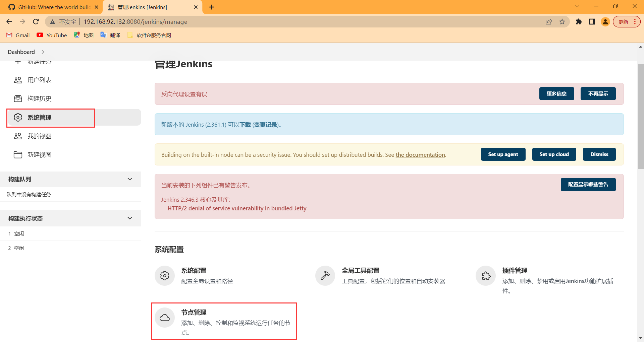This screenshot has height=342, width=644.
Task: Click the 全局工具配置 hammer icon
Action: (x=325, y=276)
